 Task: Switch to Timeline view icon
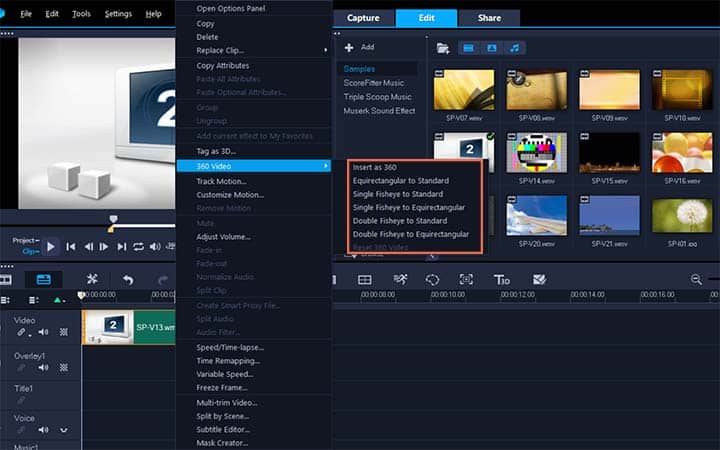tap(44, 279)
